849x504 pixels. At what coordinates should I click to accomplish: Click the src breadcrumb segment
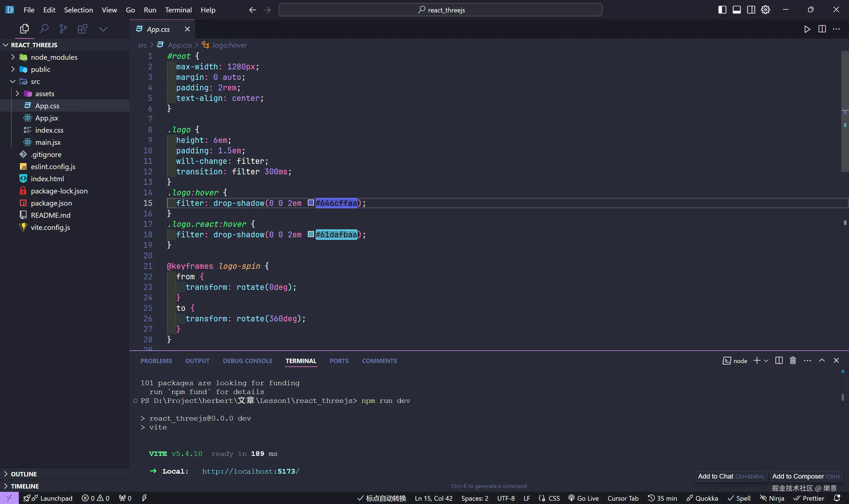pos(142,45)
